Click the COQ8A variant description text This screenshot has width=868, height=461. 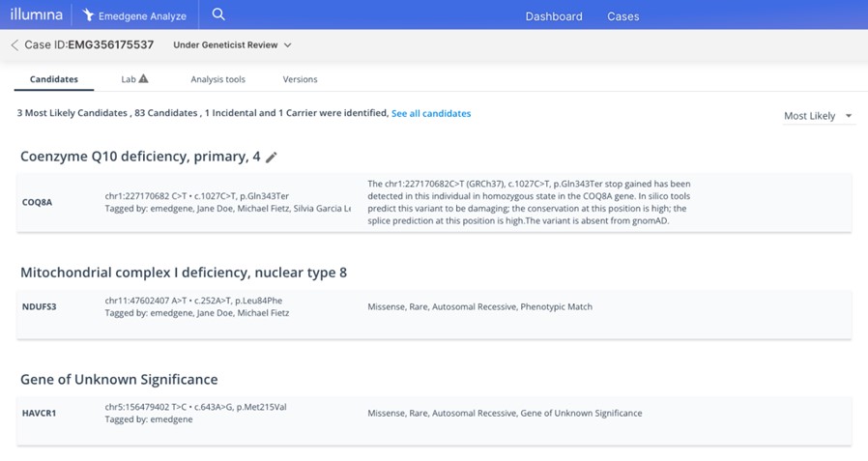[x=528, y=202]
